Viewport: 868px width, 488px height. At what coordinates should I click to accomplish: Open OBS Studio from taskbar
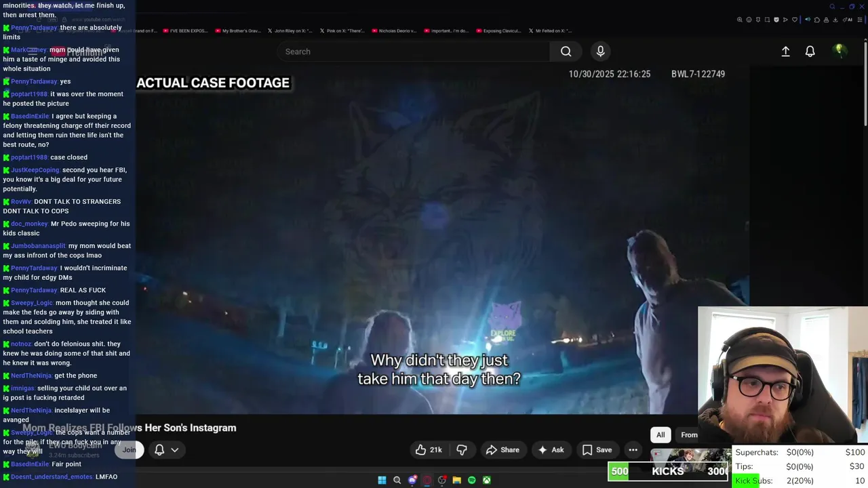pos(442,480)
